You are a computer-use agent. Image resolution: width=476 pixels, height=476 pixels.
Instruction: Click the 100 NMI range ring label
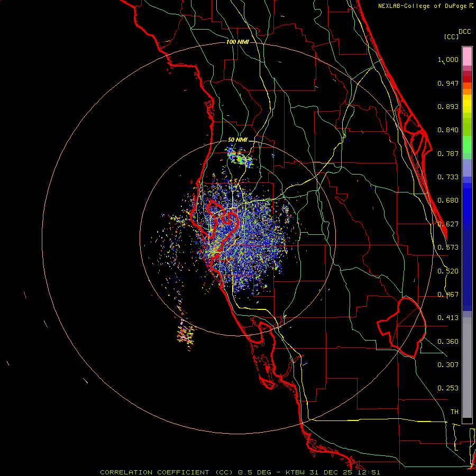[x=237, y=42]
